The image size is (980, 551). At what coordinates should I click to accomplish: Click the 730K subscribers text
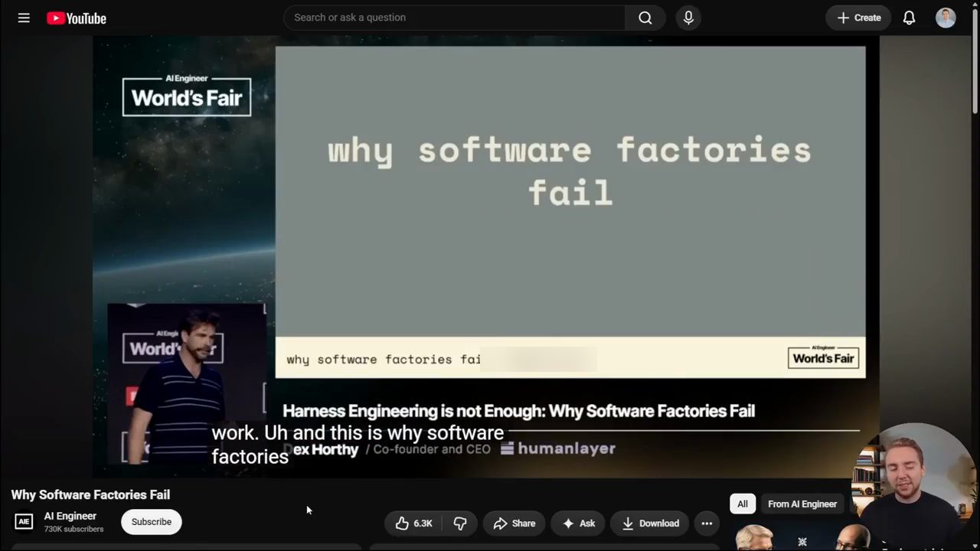pos(73,529)
